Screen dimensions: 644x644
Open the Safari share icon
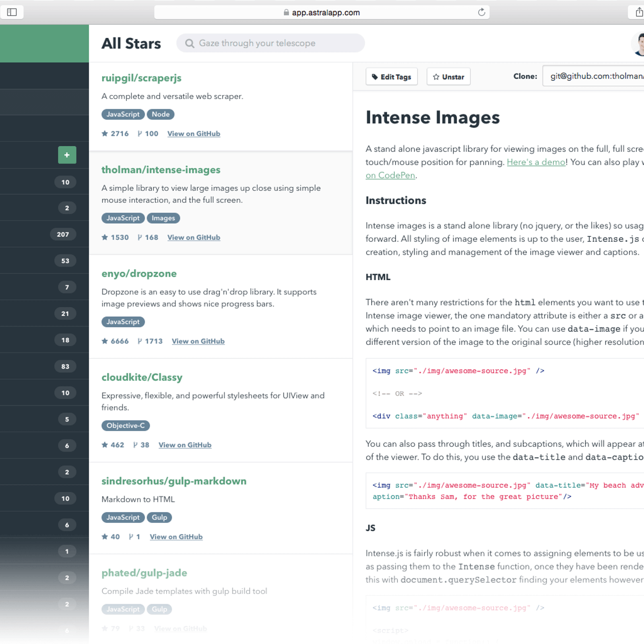639,12
